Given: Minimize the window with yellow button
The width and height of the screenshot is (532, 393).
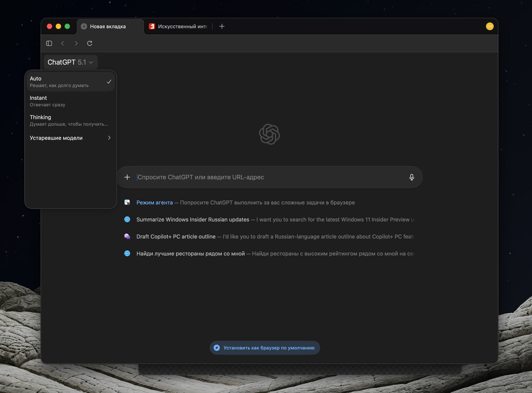Looking at the screenshot, I should coord(59,26).
